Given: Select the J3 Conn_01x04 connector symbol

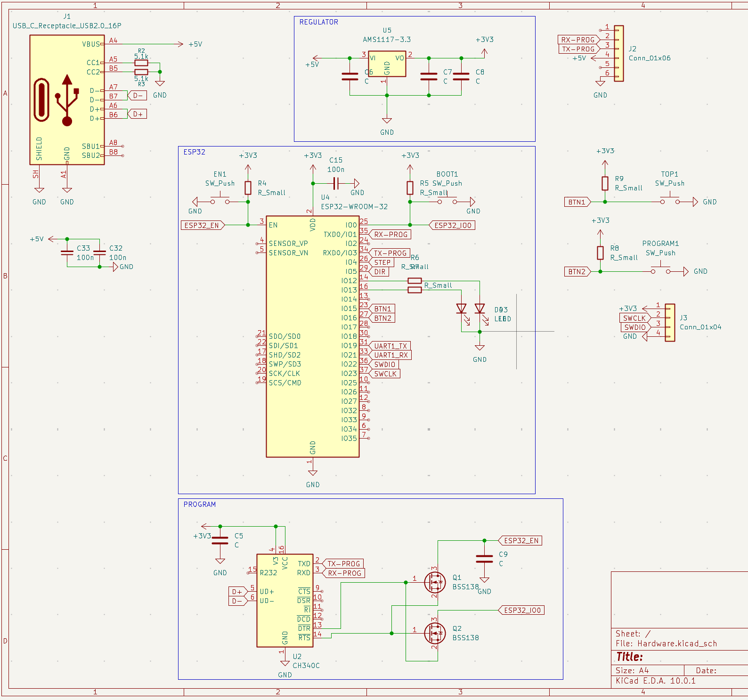Looking at the screenshot, I should 670,323.
